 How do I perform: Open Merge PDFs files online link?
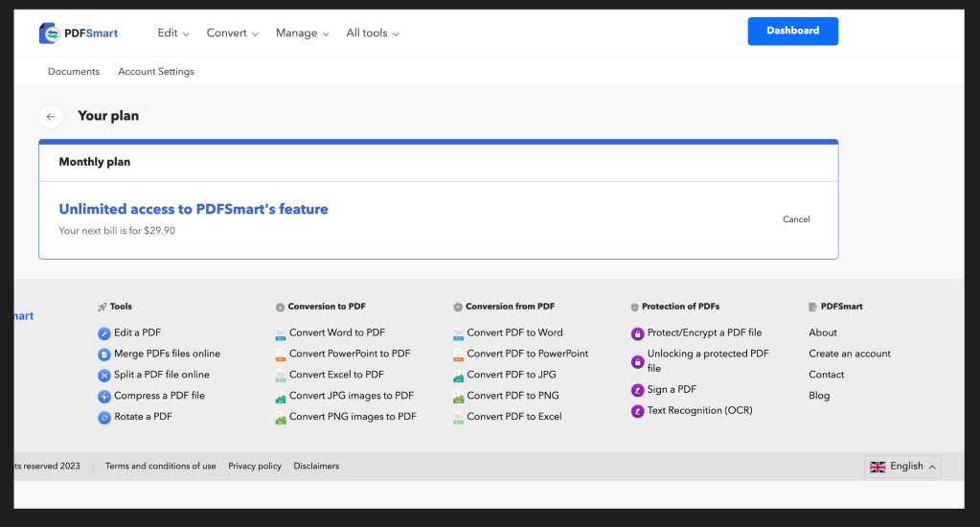pos(167,354)
